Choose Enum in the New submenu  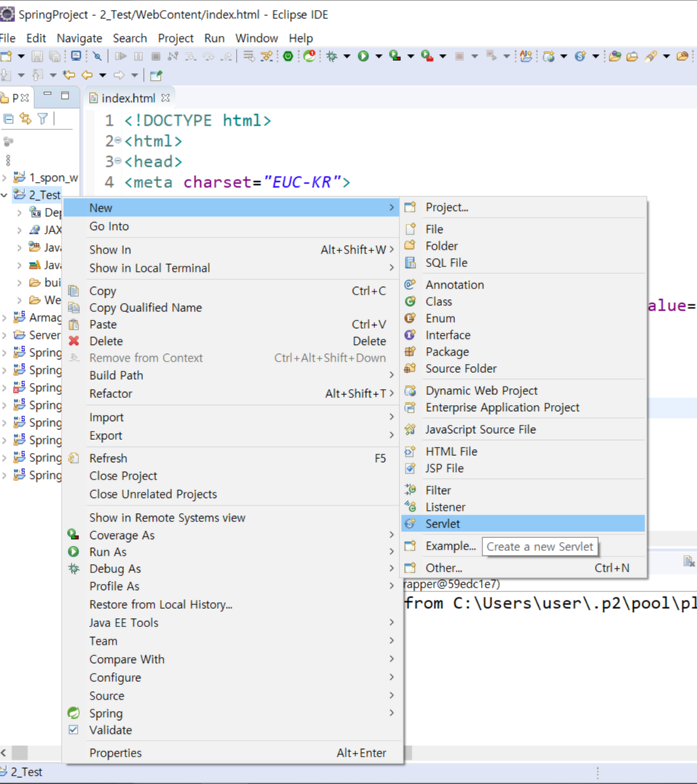point(523,318)
